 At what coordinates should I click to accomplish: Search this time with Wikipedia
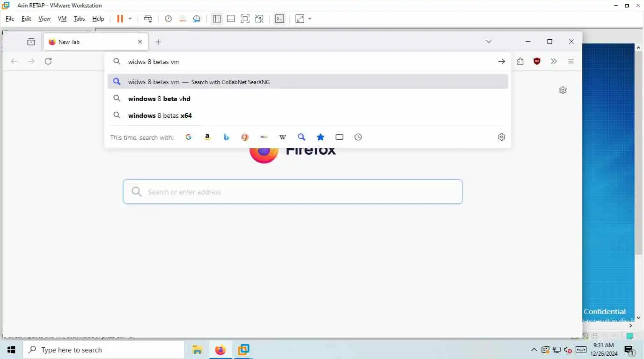tap(283, 137)
